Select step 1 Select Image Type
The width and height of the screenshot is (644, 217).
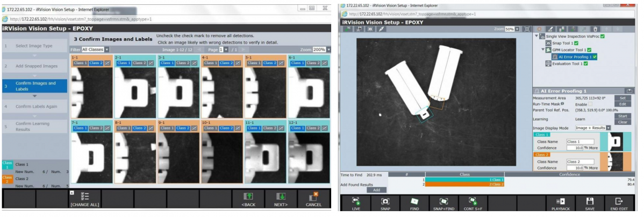[x=34, y=46]
